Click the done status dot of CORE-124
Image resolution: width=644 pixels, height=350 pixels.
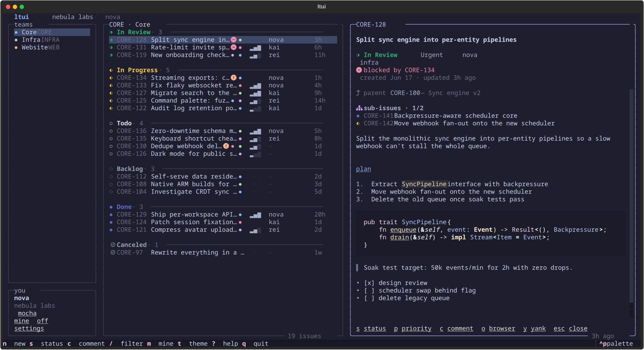(x=111, y=222)
